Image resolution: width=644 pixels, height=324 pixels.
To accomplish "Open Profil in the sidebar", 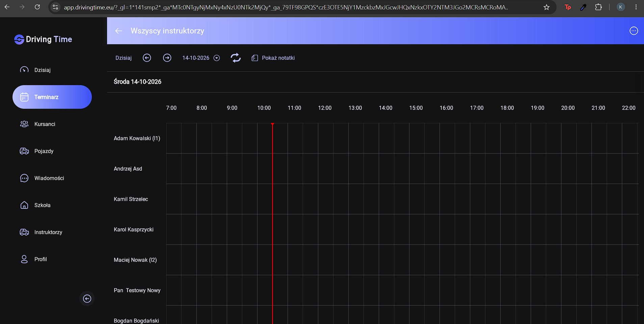I will coord(52,259).
